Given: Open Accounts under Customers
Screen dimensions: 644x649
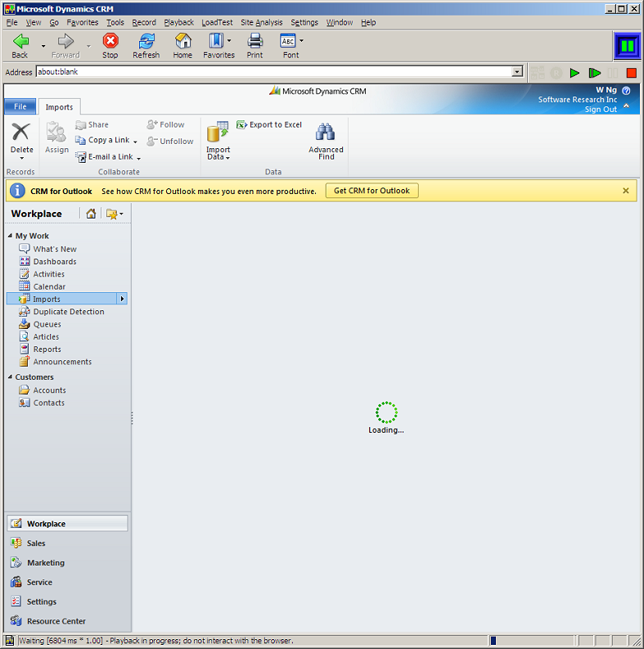Looking at the screenshot, I should (49, 390).
